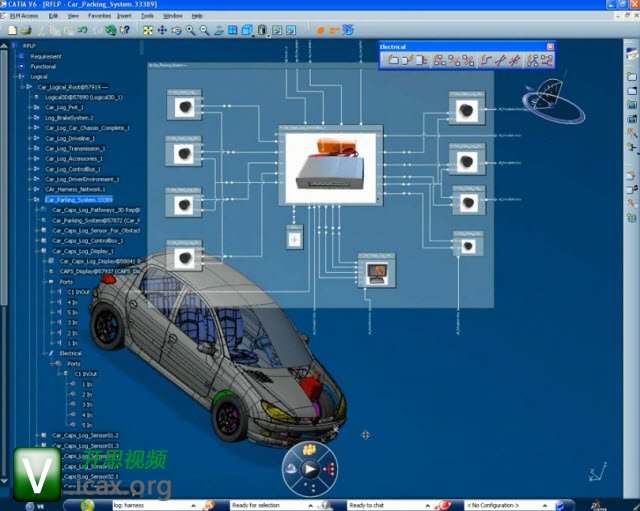Expand the Car_Log_Accessories_1 node
Screen dimensions: 640x511
pos(31,159)
